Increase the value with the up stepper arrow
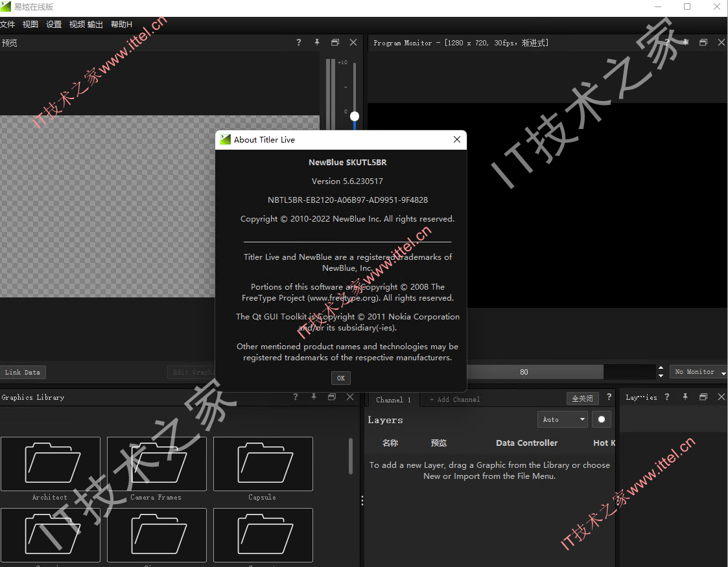 coord(661,369)
